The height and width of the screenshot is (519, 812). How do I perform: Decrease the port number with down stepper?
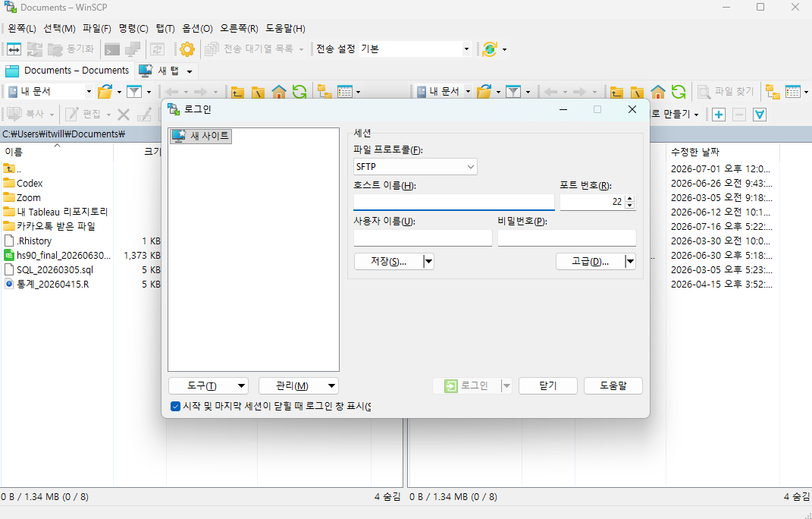tap(630, 206)
